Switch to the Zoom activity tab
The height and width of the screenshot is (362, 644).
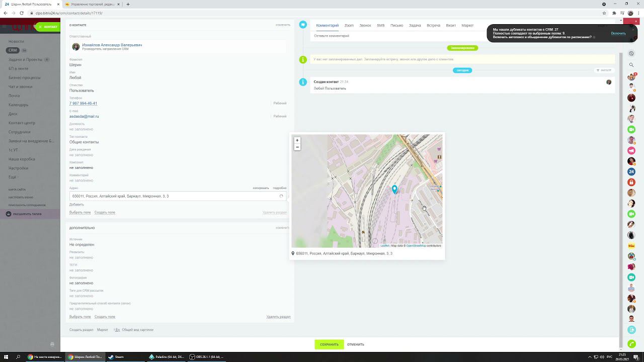click(349, 25)
